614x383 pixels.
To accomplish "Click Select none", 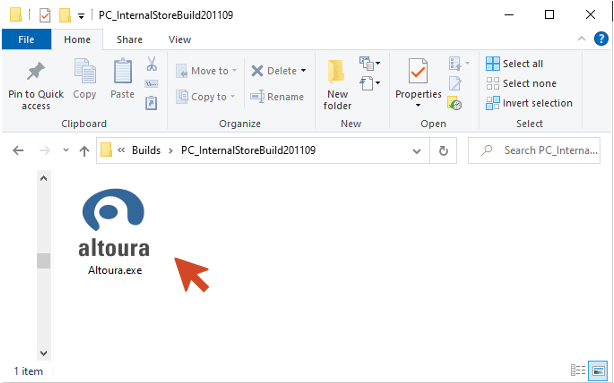I will [x=521, y=83].
